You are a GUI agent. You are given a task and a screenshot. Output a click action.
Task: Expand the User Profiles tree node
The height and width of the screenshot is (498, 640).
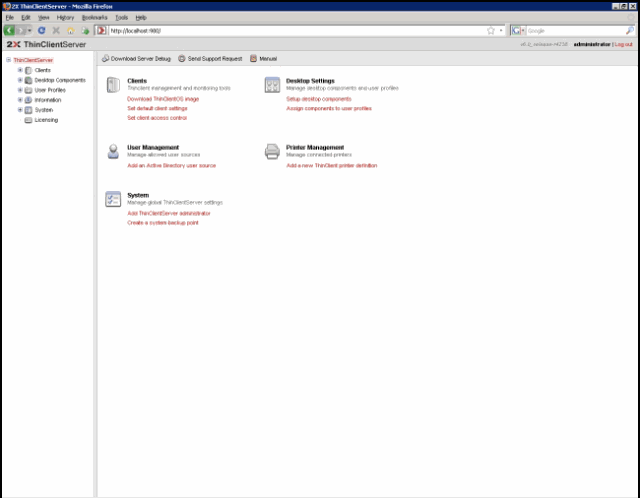(20, 90)
